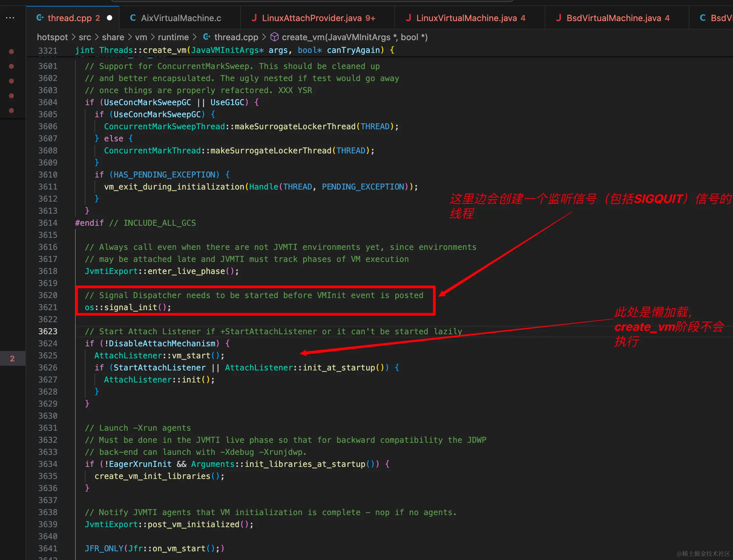Click the J icon of BsdVirtualMachine.java tab
Screen dimensions: 733x560
point(558,18)
